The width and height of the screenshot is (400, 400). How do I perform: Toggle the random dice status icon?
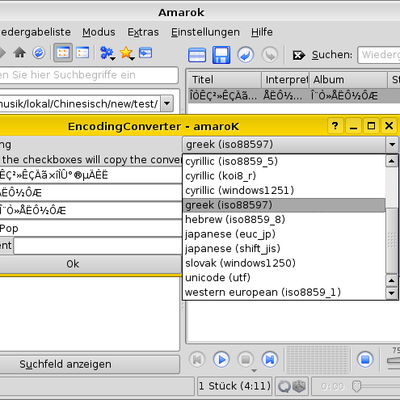click(x=299, y=387)
